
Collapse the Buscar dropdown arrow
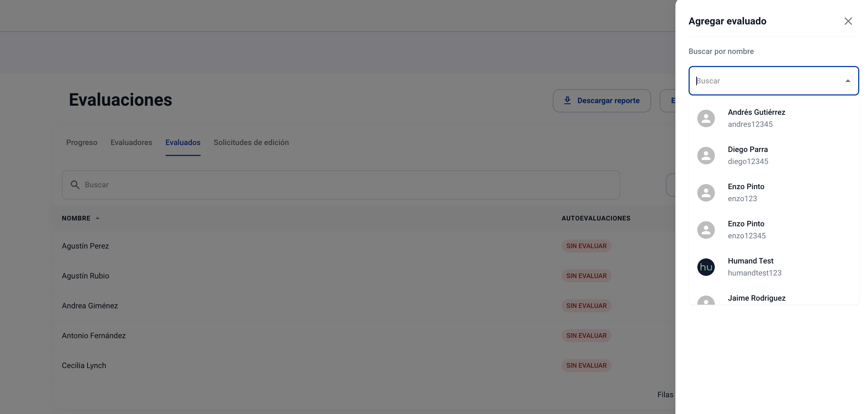[848, 81]
